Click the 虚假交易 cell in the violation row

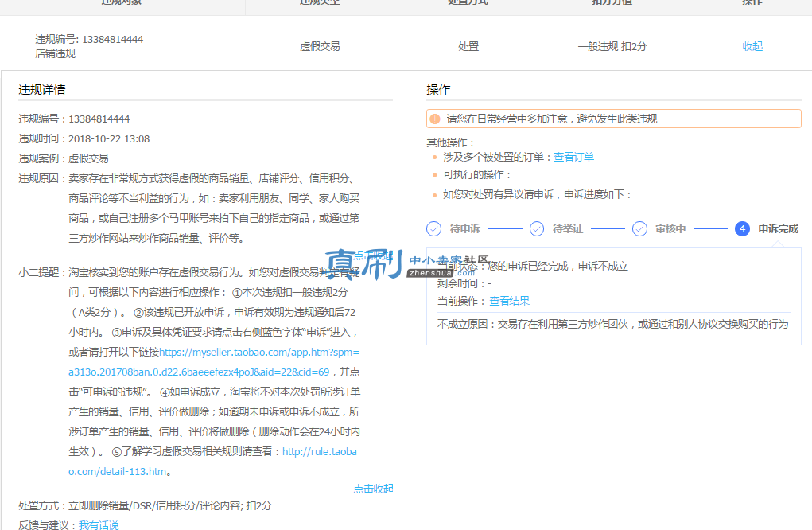(x=320, y=46)
